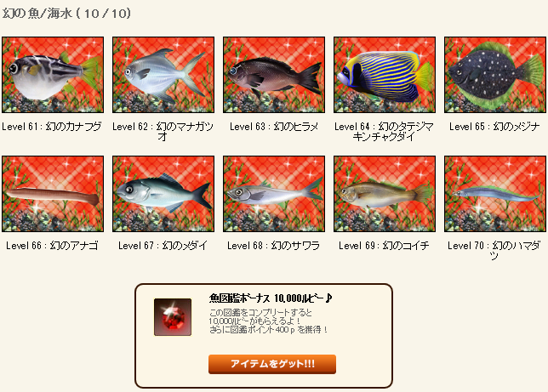Image resolution: width=548 pixels, height=392 pixels.
Task: Click the Level 68 幻のサワラ caption
Action: [274, 246]
